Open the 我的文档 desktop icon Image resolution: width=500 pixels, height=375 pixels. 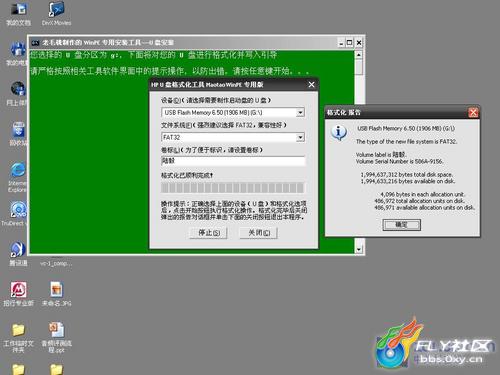click(18, 14)
